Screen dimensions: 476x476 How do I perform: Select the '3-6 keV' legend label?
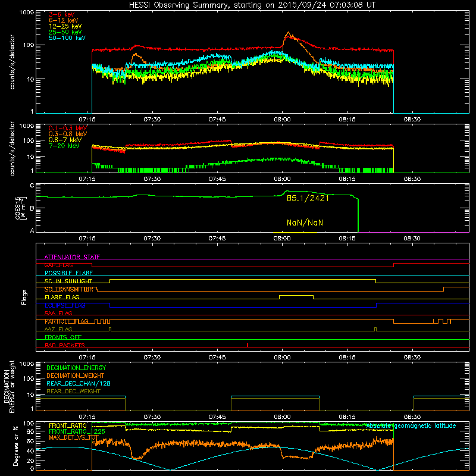pos(62,14)
